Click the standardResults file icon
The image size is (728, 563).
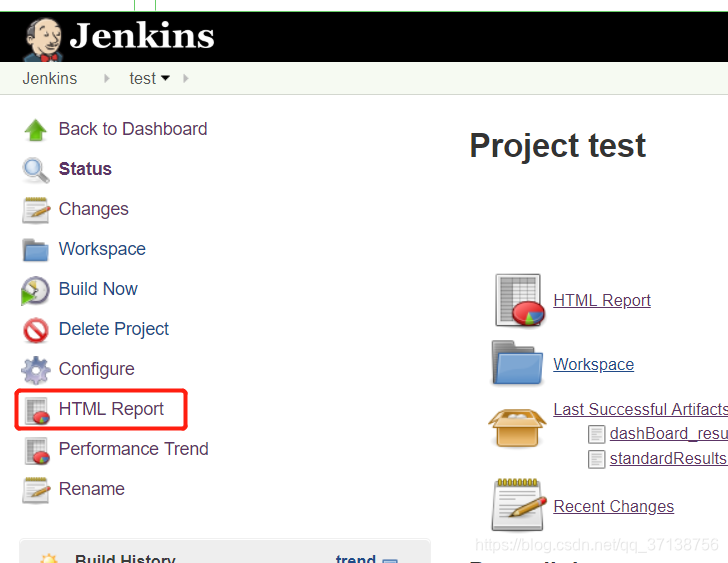pos(597,459)
